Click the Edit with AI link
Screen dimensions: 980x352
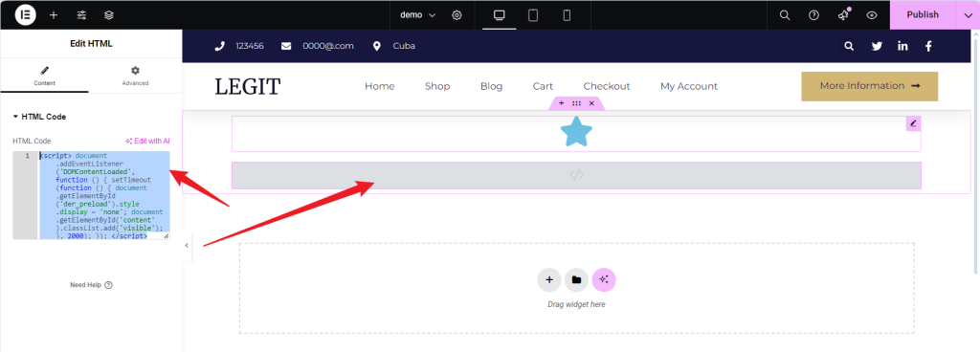coord(148,141)
